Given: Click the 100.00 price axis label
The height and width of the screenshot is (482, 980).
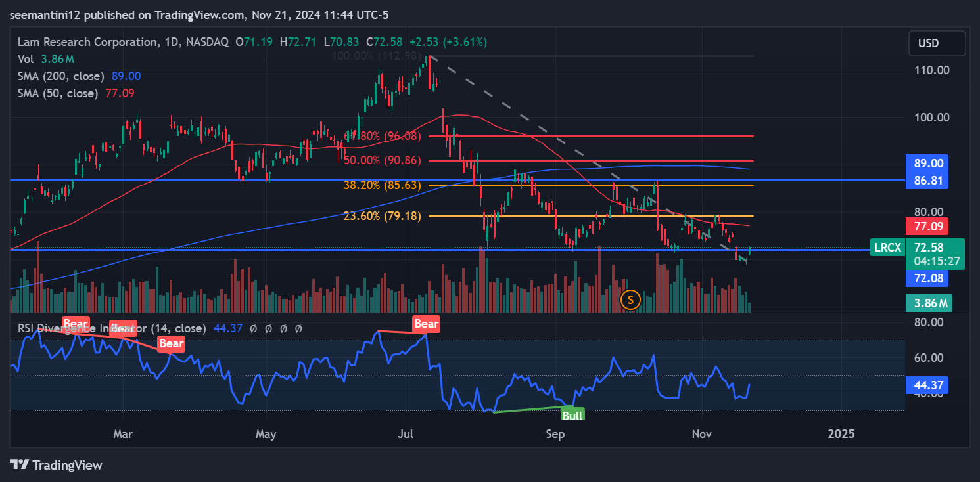Looking at the screenshot, I should point(931,118).
